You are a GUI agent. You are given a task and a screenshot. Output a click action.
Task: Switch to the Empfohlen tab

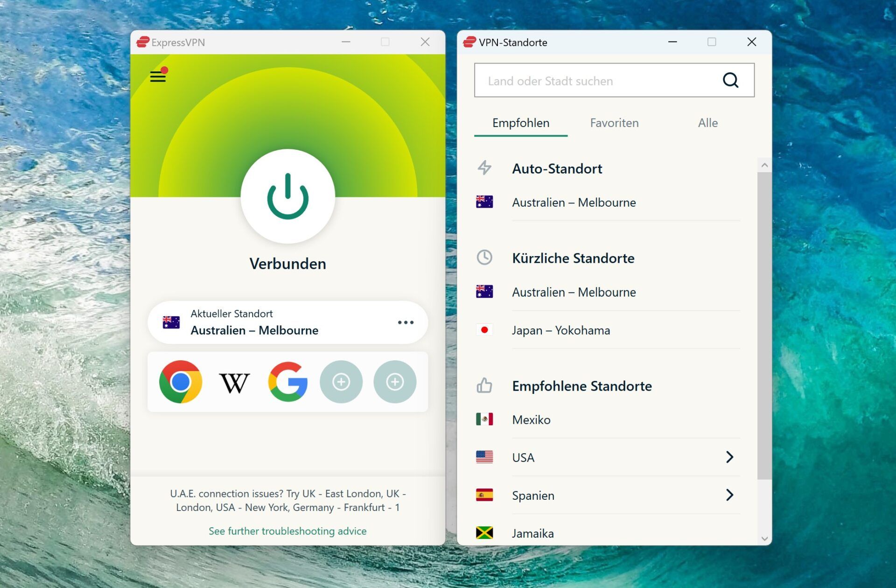(521, 123)
